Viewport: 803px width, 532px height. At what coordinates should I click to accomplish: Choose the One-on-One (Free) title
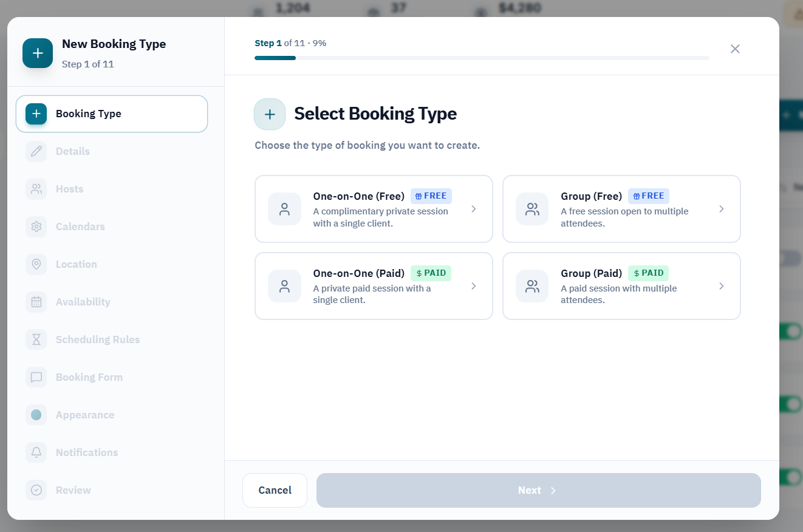pos(359,196)
